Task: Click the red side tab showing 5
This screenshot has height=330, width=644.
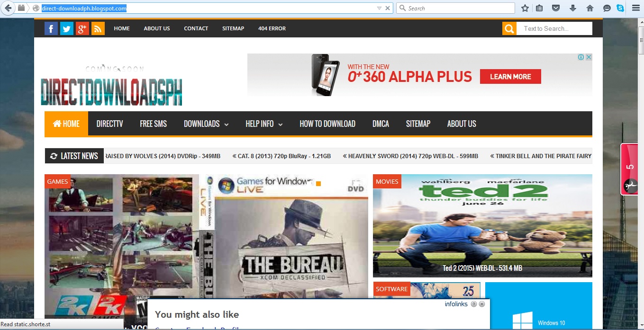Action: point(630,169)
